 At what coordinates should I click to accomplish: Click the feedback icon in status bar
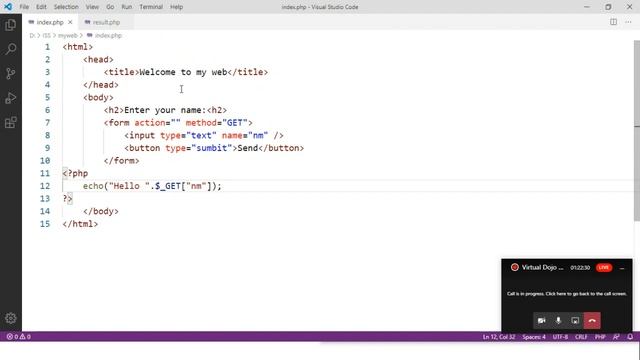tap(616, 337)
